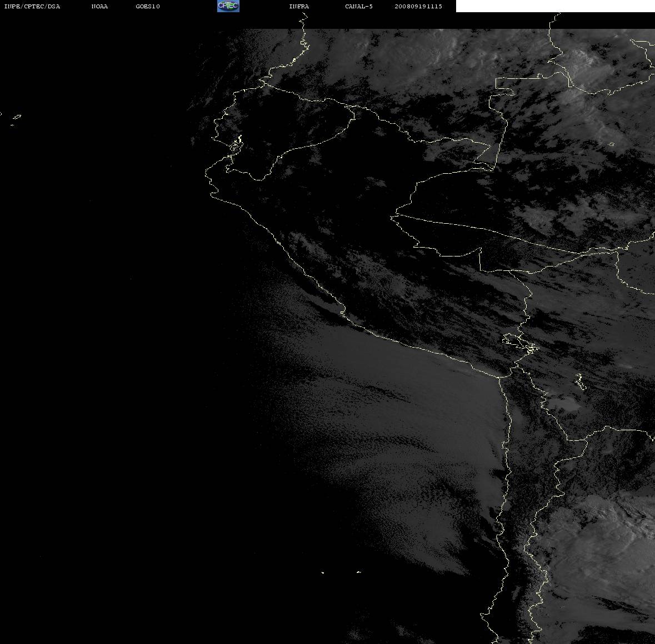Viewport: 655px width, 644px height.
Task: Click the 200809191115 timestamp
Action: tap(418, 6)
